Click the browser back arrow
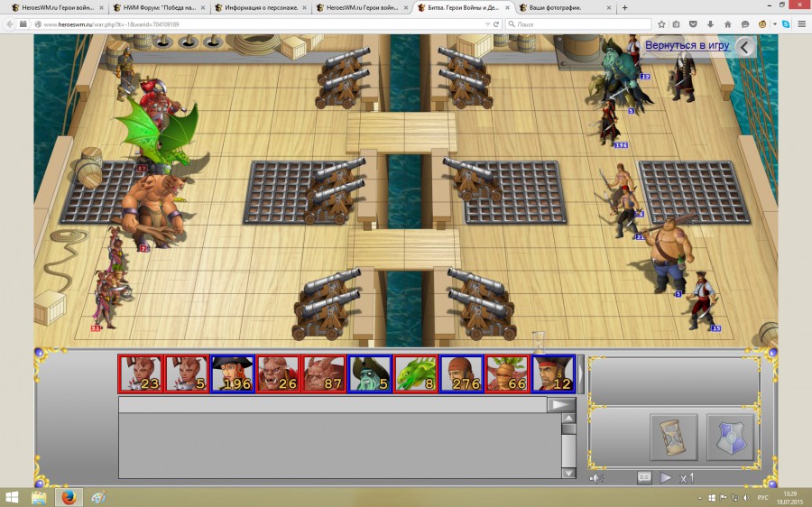The image size is (812, 507). [x=10, y=24]
